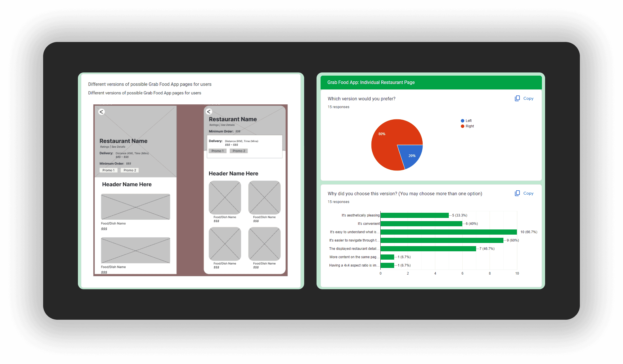This screenshot has height=364, width=623.
Task: Select Promo 2 tag in the left wireframe
Action: pos(130,170)
